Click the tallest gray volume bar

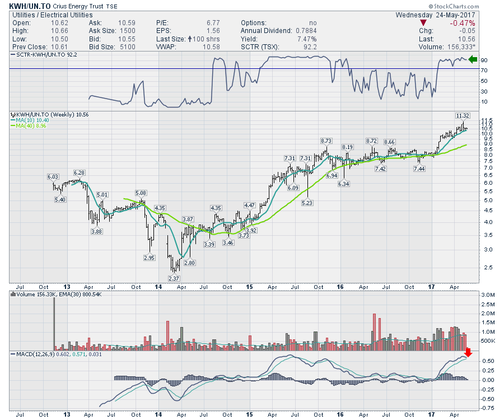(x=54, y=324)
